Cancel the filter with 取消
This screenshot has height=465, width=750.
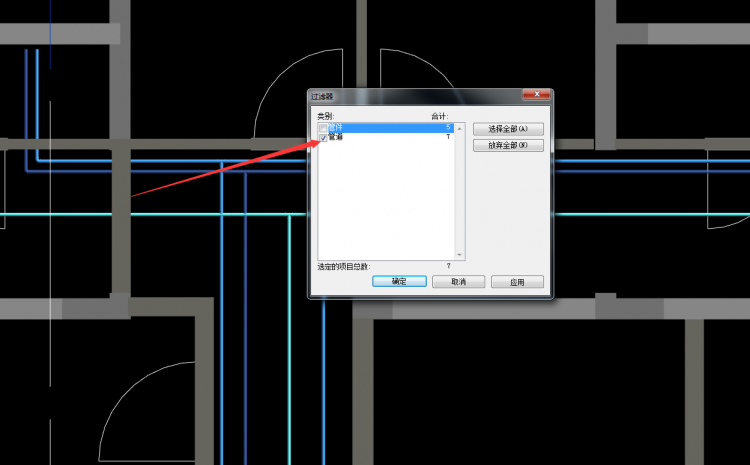pos(458,282)
